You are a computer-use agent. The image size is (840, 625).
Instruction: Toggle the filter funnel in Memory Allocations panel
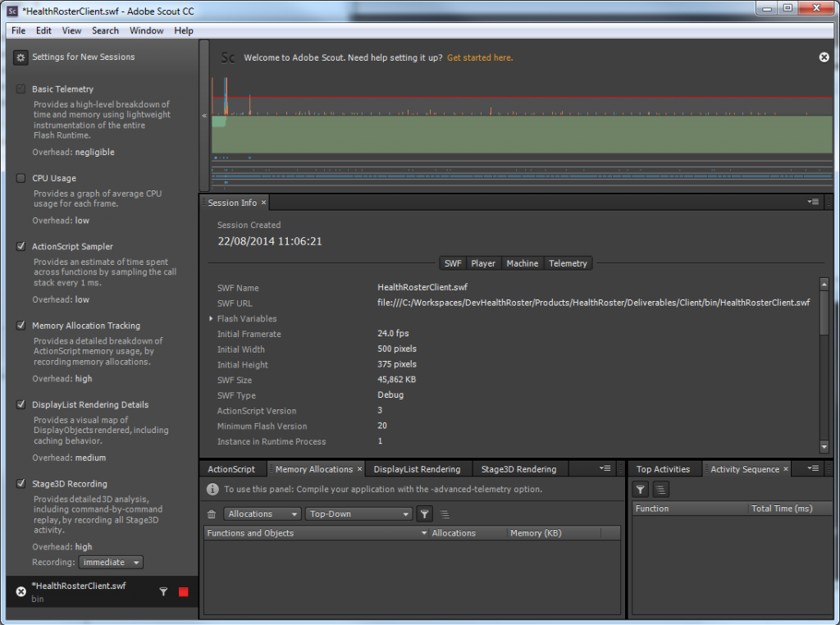(x=424, y=514)
